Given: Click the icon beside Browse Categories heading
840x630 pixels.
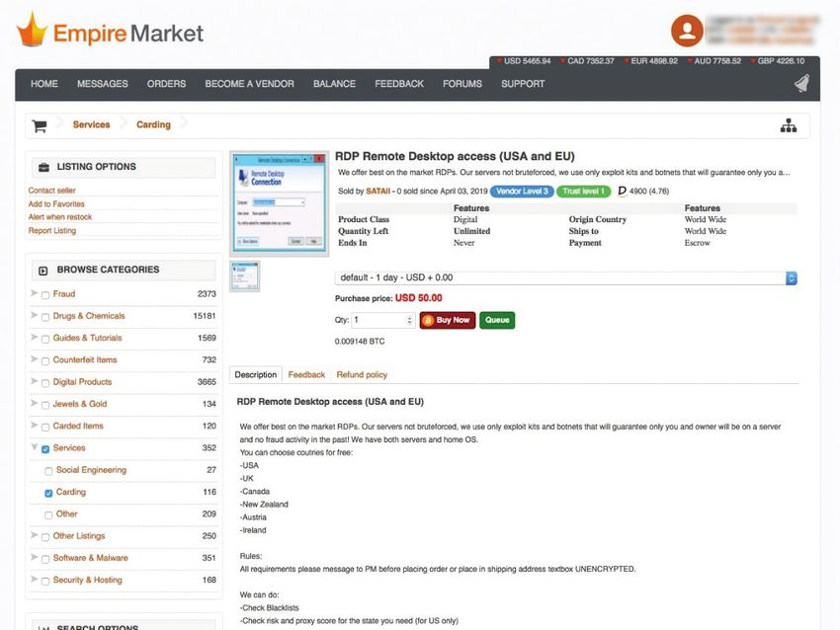Looking at the screenshot, I should click(x=43, y=270).
